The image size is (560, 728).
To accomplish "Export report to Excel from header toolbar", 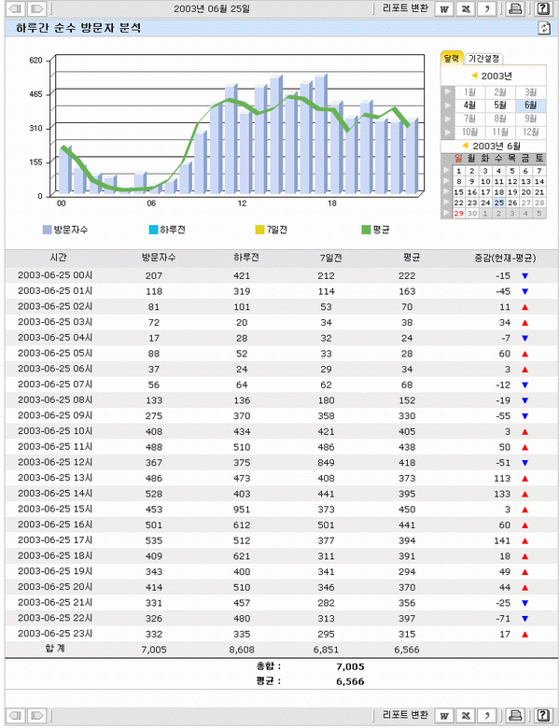I will (466, 8).
